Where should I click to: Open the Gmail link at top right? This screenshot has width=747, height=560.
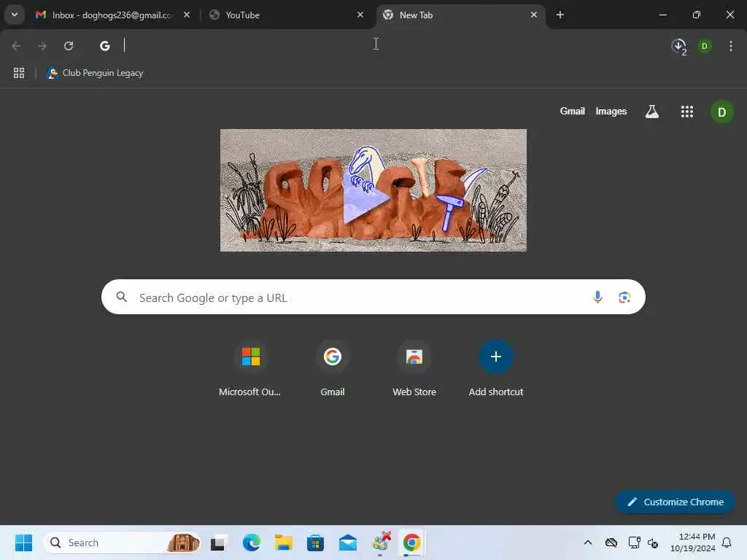pyautogui.click(x=572, y=111)
